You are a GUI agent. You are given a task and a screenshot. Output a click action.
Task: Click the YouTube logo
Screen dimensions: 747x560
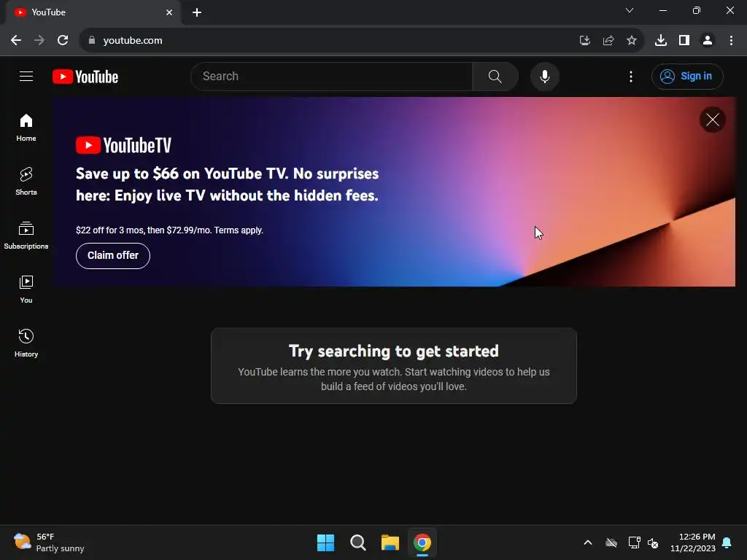[85, 77]
